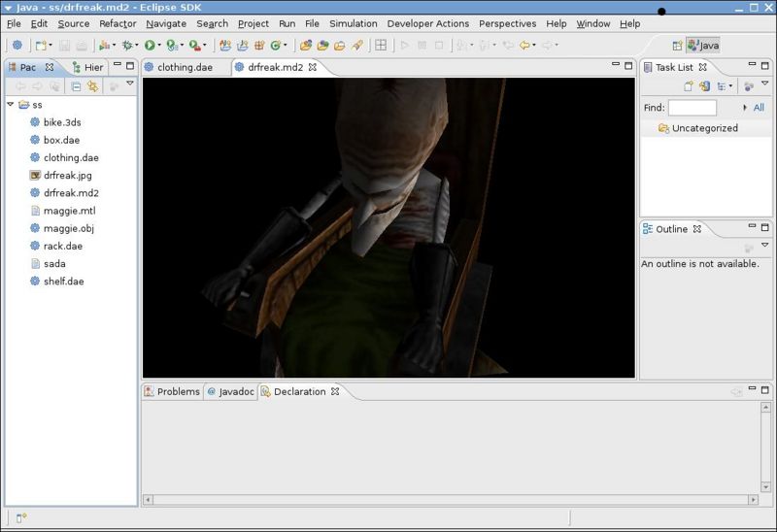Maximize the Task List view
This screenshot has width=777, height=532.
tap(765, 65)
